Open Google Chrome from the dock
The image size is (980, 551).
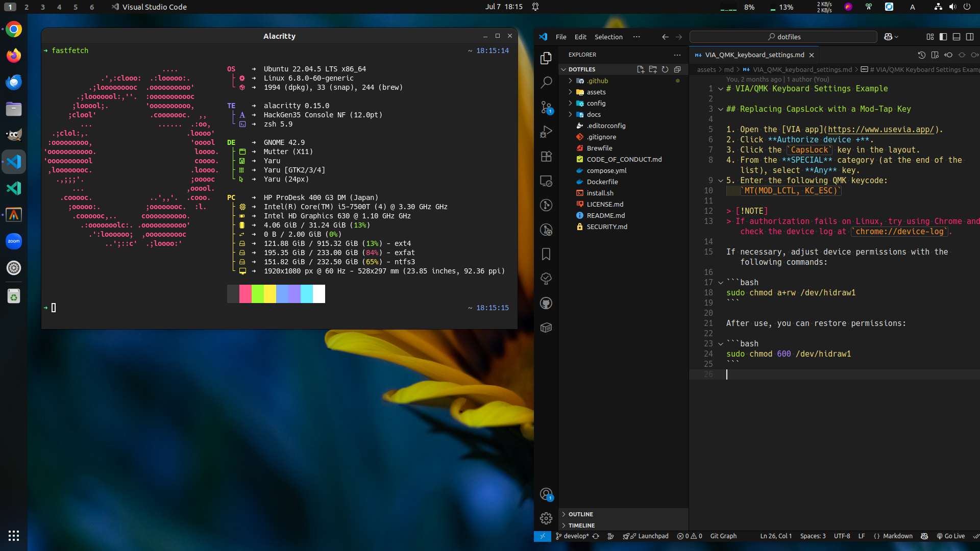14,29
